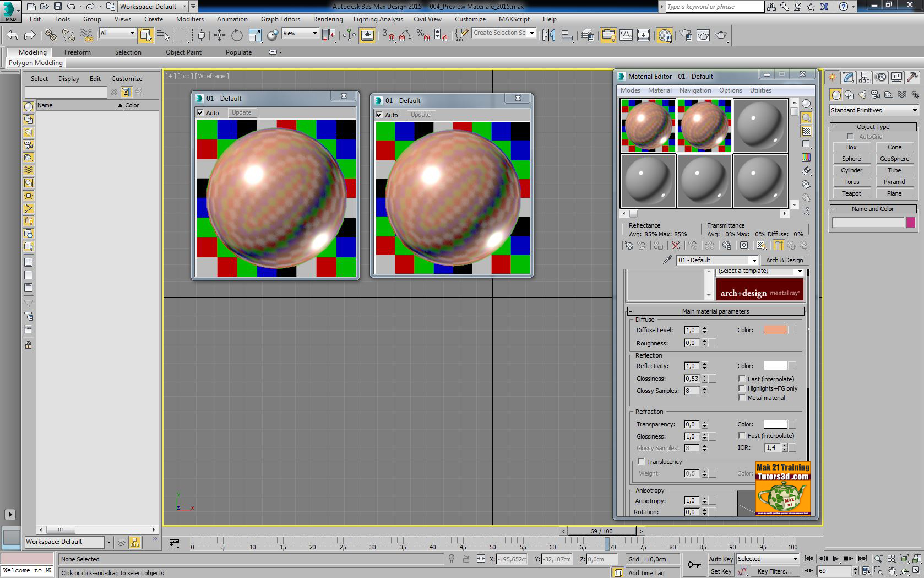
Task: Click the Key Filters... button
Action: tap(774, 571)
